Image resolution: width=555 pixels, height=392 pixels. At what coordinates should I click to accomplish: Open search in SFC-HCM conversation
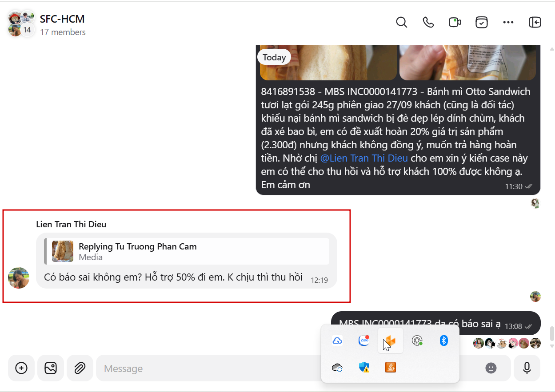pyautogui.click(x=401, y=22)
